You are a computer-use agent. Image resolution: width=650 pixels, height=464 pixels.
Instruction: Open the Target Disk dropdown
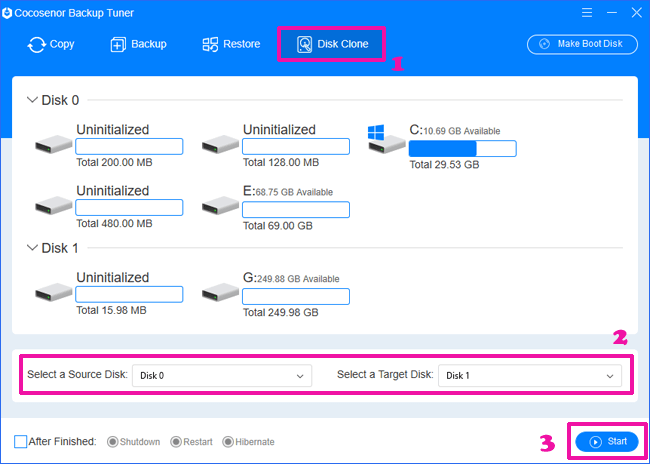(530, 376)
